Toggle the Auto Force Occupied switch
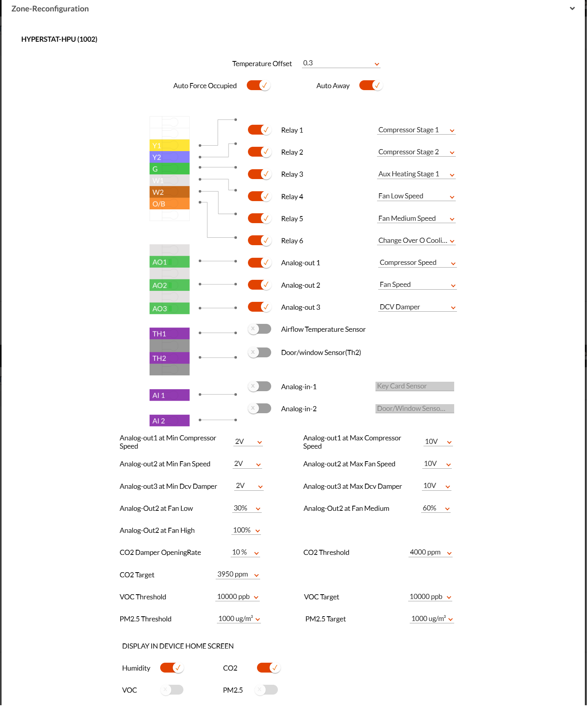 coord(258,85)
